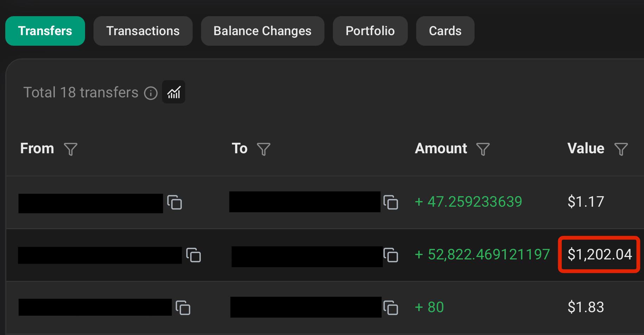Select the active Transfers tab
The height and width of the screenshot is (335, 644).
(45, 31)
